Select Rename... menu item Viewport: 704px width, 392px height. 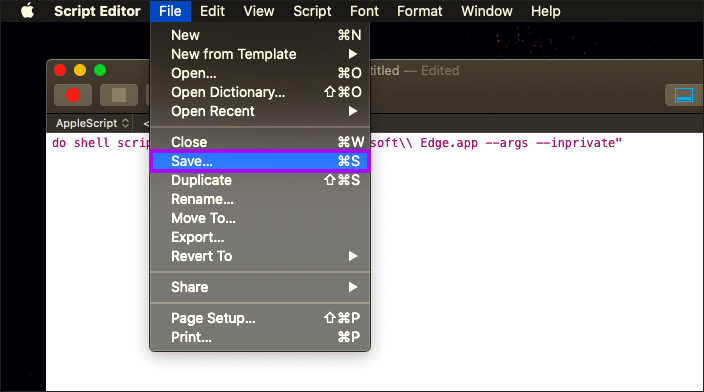tap(260, 199)
